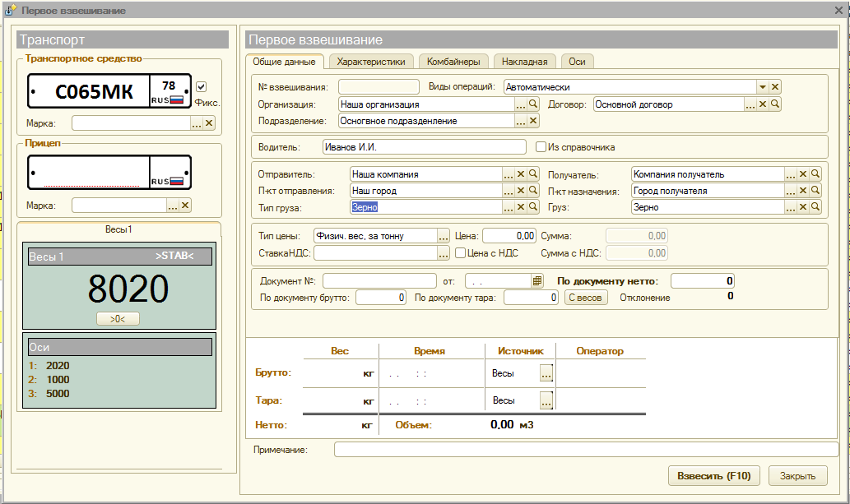Screen dimensions: 850x504
Task: Open the Накладная tab
Action: point(524,62)
